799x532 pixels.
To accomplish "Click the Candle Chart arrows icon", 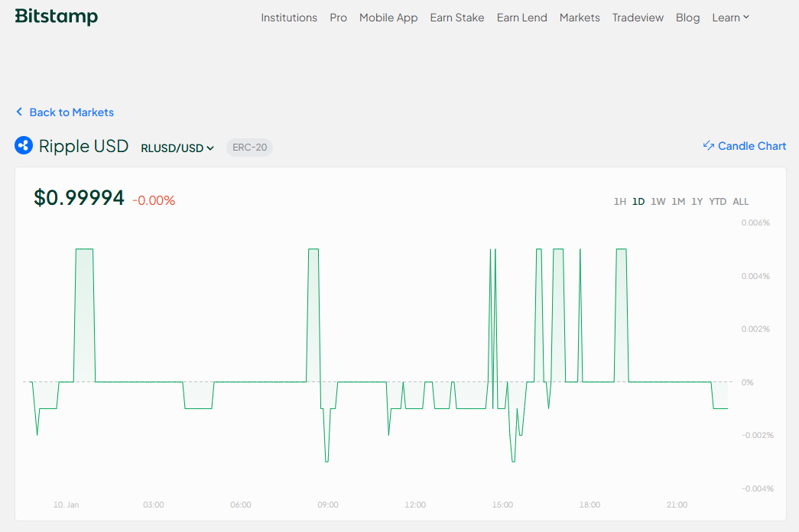I will (x=708, y=146).
